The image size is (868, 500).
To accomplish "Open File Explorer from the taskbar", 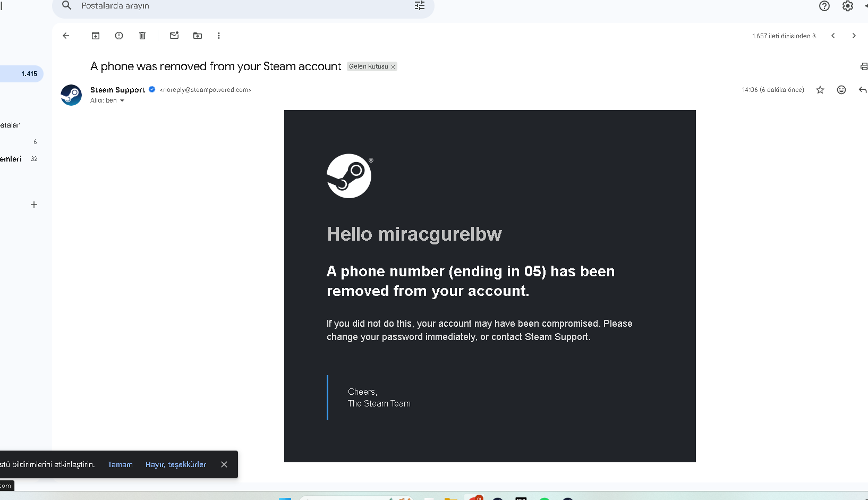I will click(x=450, y=498).
